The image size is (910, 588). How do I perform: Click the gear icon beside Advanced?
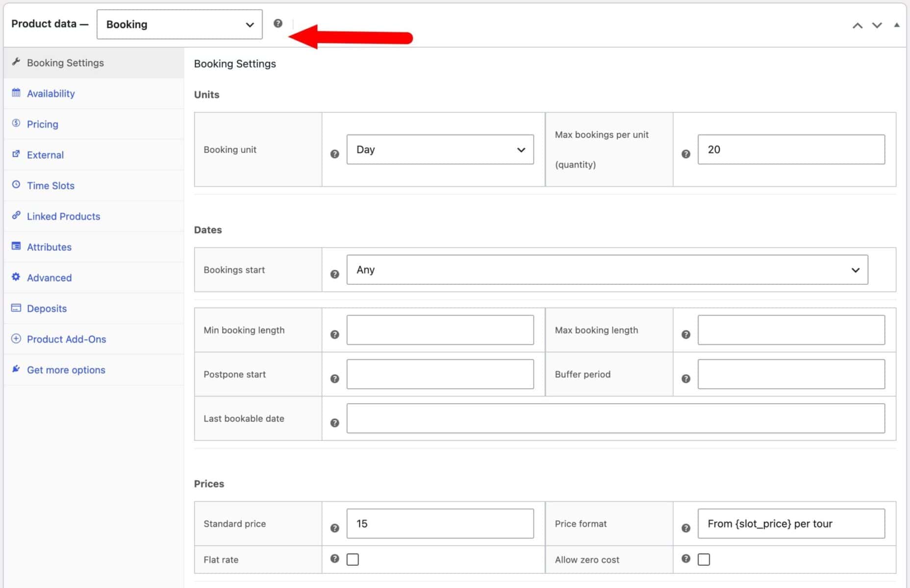[16, 277]
